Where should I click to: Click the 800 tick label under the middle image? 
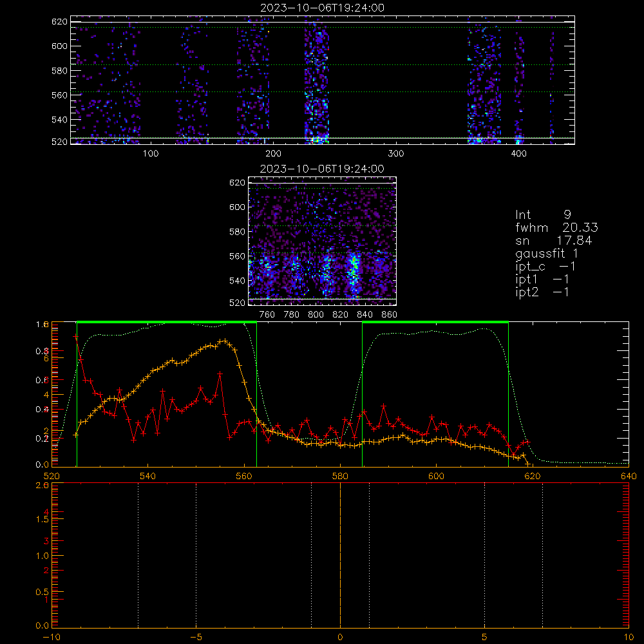pyautogui.click(x=316, y=315)
